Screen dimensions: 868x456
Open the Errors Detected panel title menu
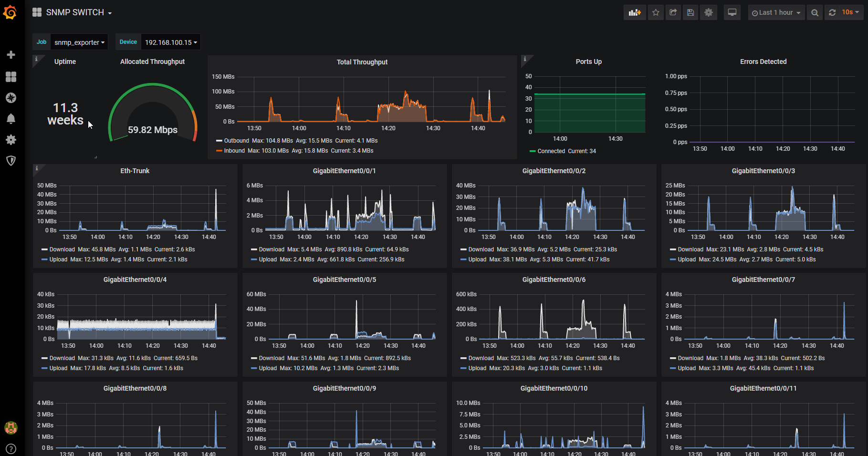click(763, 62)
